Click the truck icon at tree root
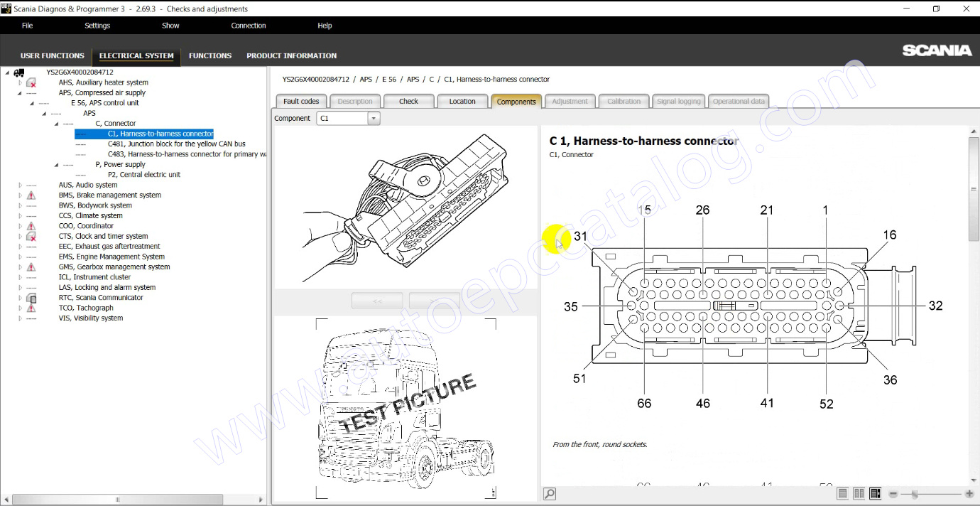 pos(19,72)
